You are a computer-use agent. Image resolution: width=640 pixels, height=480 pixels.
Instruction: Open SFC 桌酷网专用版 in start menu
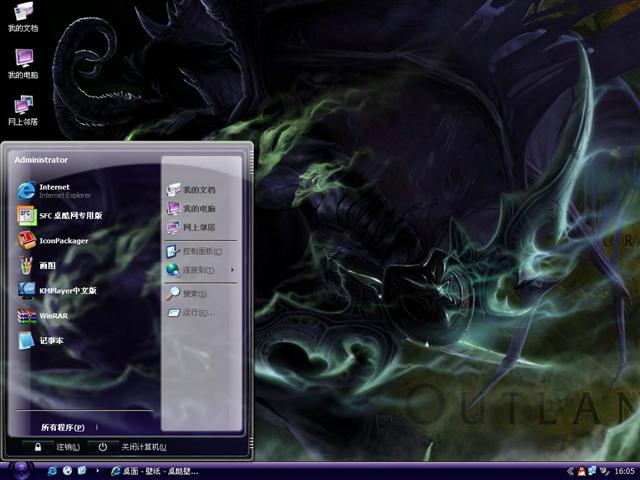(x=60, y=216)
